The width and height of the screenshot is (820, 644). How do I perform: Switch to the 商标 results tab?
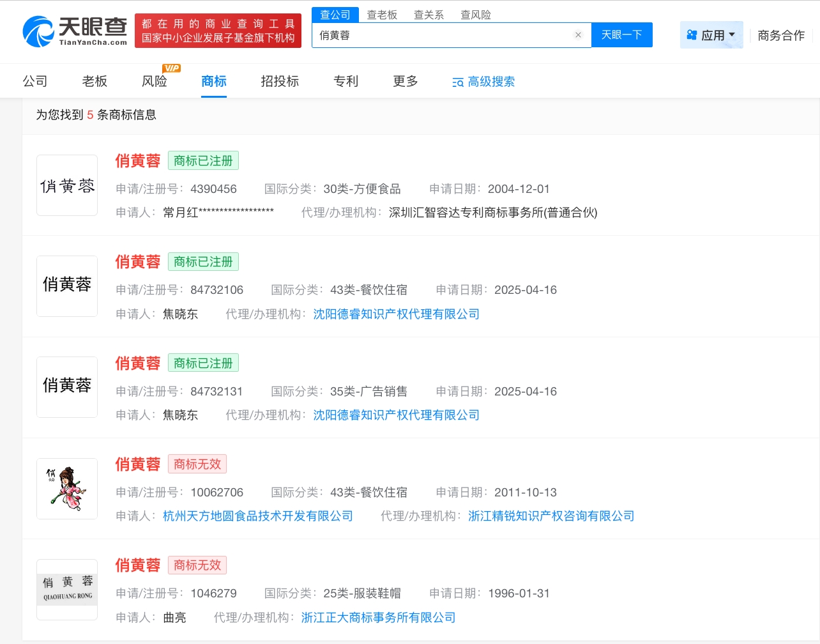tap(214, 81)
